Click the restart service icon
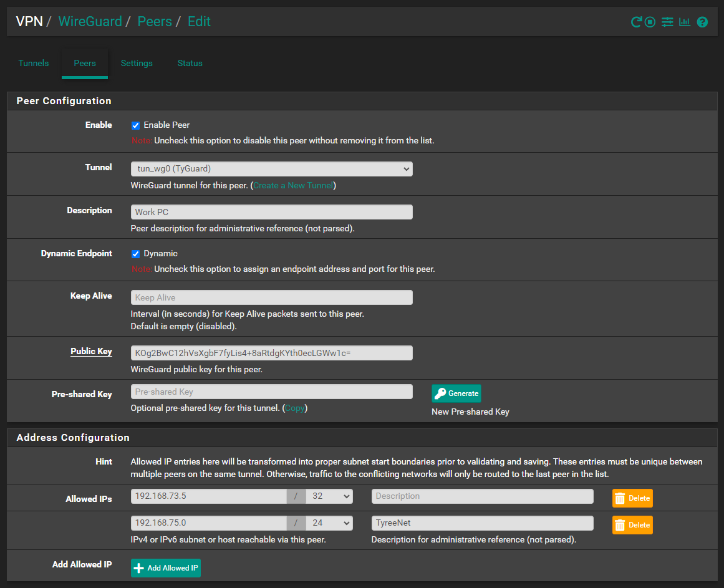Viewport: 724px width, 588px height. click(636, 22)
